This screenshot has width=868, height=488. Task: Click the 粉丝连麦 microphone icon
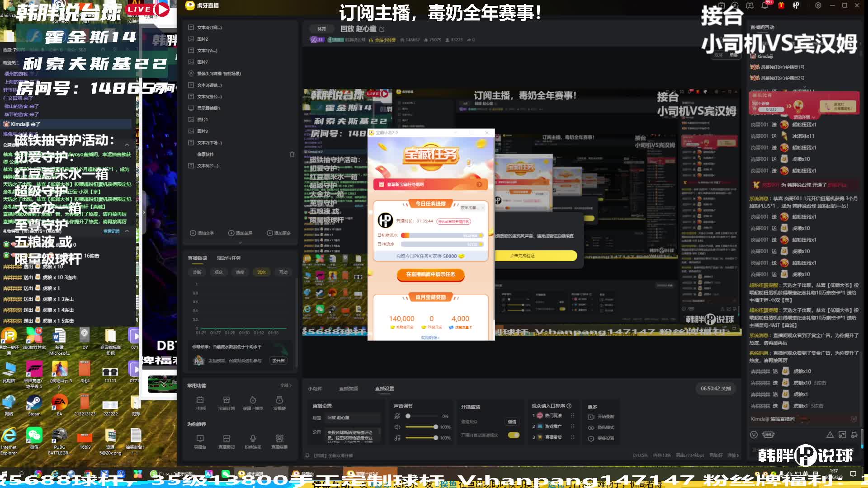pyautogui.click(x=253, y=439)
